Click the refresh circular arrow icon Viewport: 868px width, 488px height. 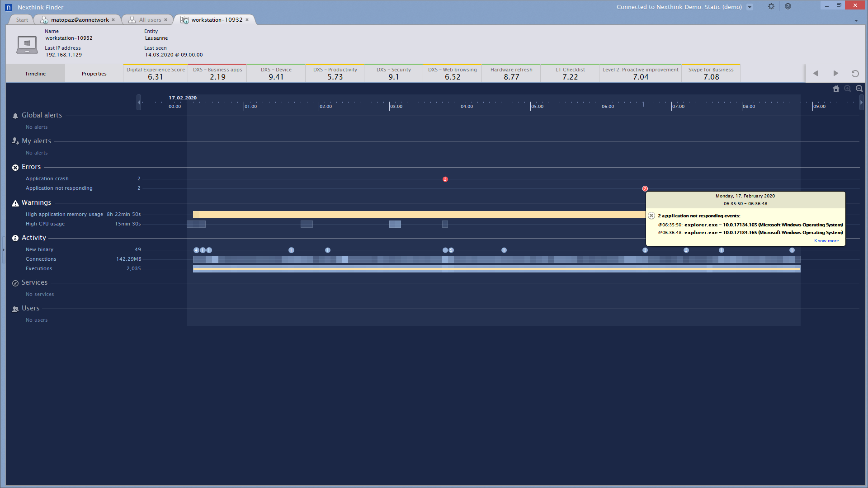(x=855, y=73)
